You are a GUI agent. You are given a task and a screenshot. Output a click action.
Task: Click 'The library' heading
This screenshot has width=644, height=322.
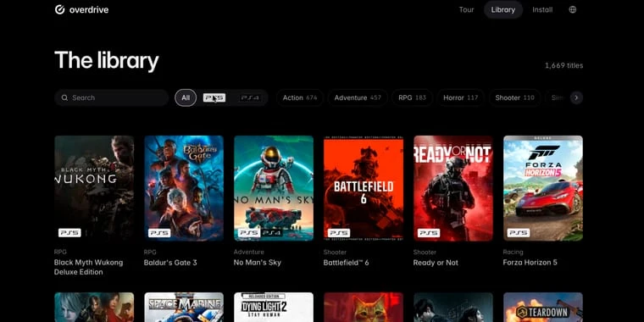[107, 61]
